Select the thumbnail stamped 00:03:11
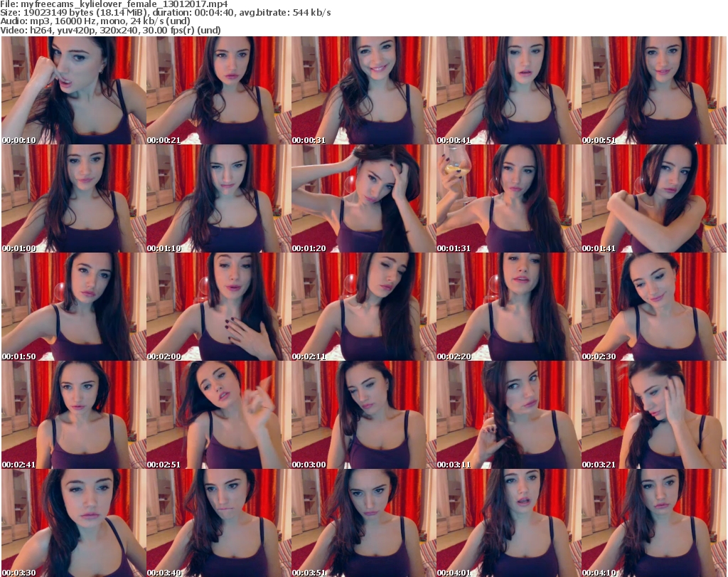Screen dimensions: 728x577 pyautogui.click(x=509, y=415)
